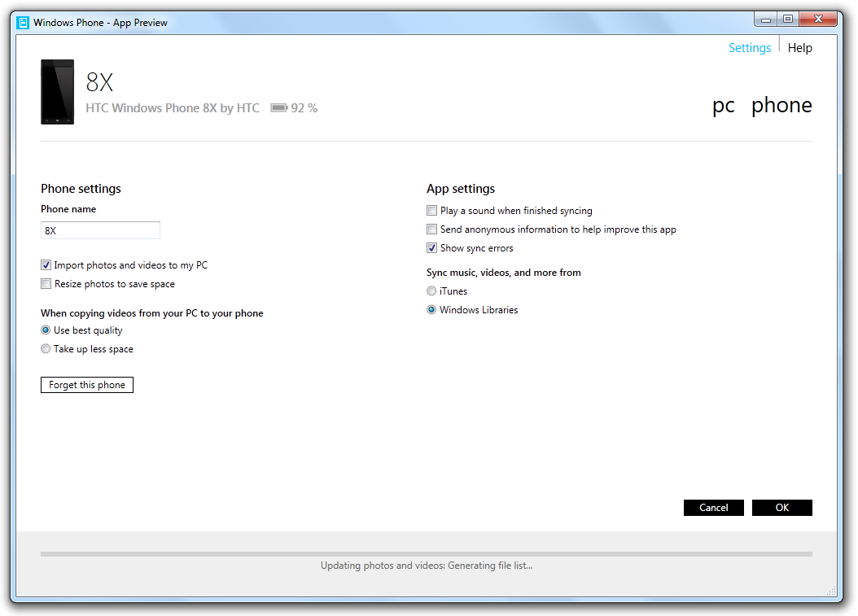The height and width of the screenshot is (616, 858).
Task: Switch to the pc tab
Action: pos(724,105)
